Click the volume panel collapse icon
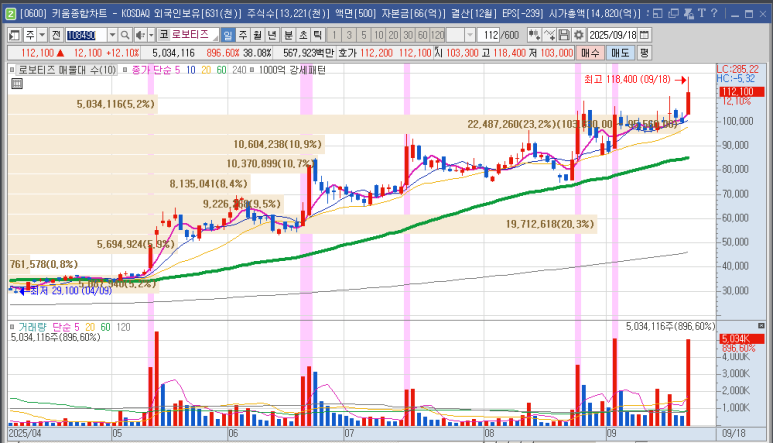This screenshot has width=773, height=443. point(761,326)
